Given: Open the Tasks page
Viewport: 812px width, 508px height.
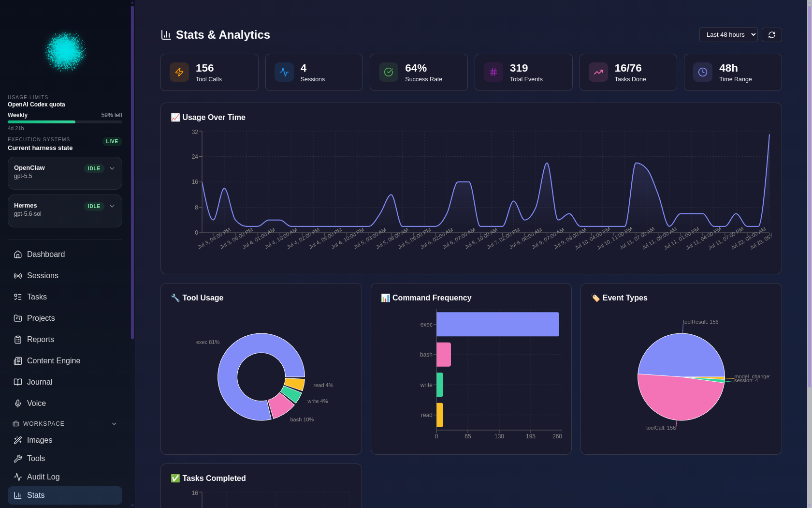Looking at the screenshot, I should coord(65,297).
